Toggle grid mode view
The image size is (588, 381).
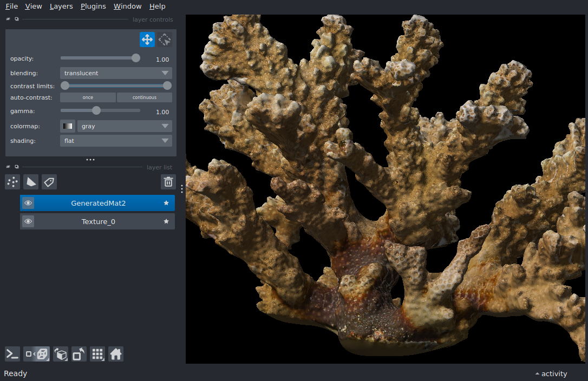pos(97,354)
